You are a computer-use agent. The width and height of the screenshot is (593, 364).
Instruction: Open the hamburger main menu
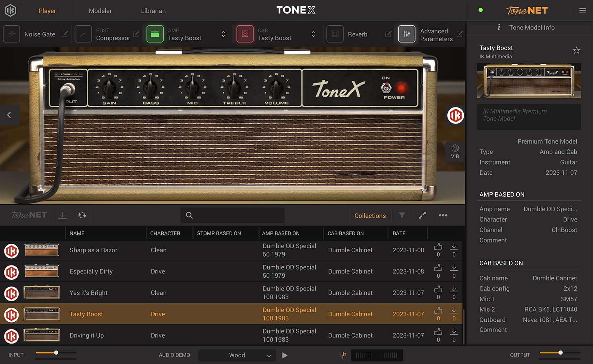tap(583, 10)
